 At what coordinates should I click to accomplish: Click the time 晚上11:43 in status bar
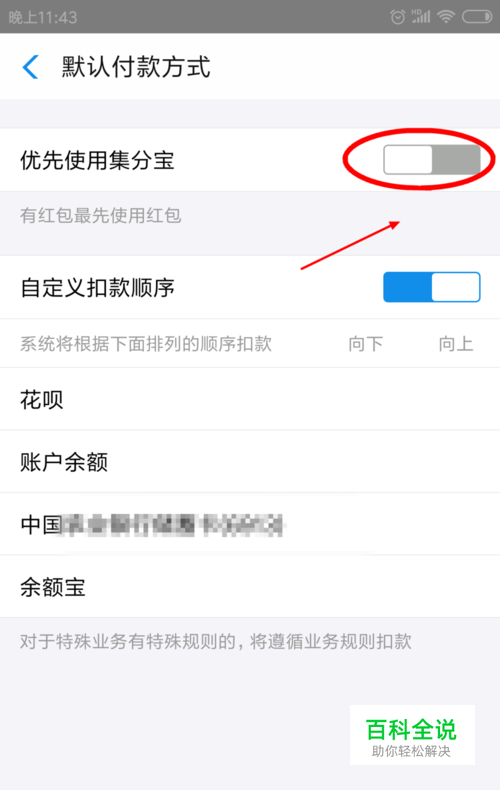point(43,17)
